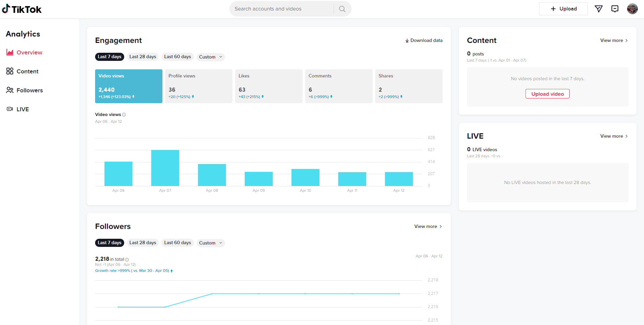Click the Followers people icon in sidebar
Screen dimensions: 644x325
pyautogui.click(x=10, y=90)
